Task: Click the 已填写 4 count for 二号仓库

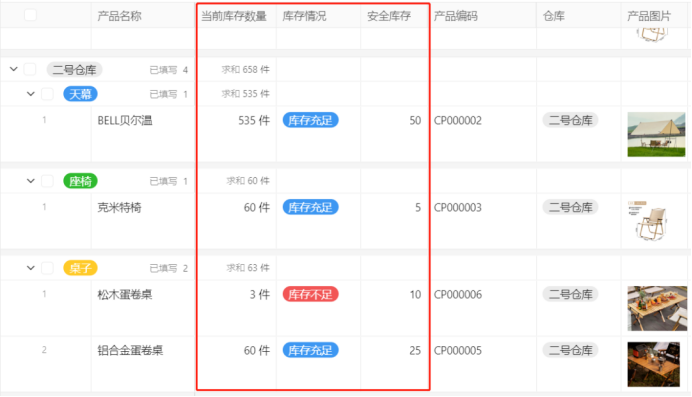Action: (x=169, y=70)
